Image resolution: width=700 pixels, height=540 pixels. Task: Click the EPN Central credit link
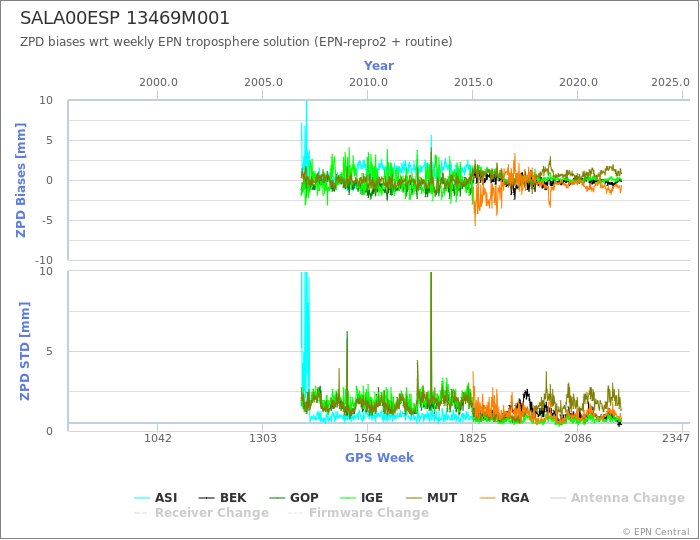point(656,532)
